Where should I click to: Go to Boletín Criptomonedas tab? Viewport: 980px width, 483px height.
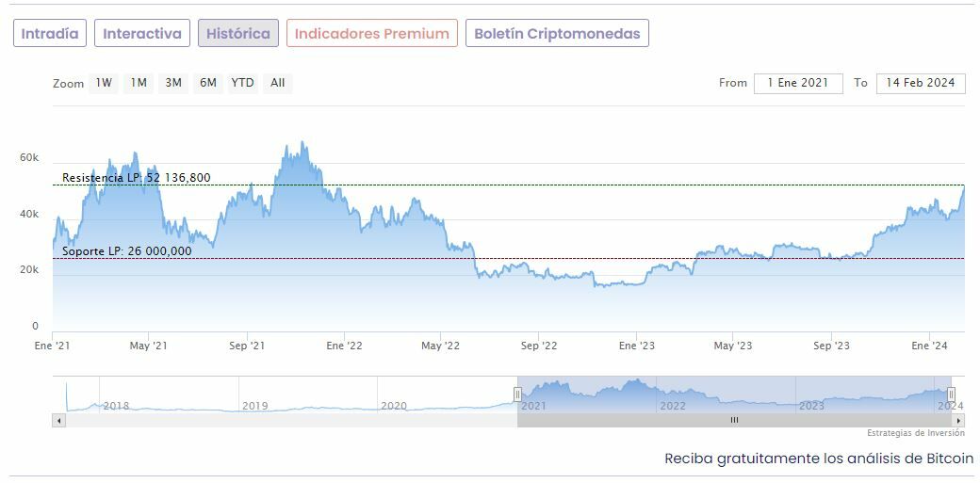[557, 34]
